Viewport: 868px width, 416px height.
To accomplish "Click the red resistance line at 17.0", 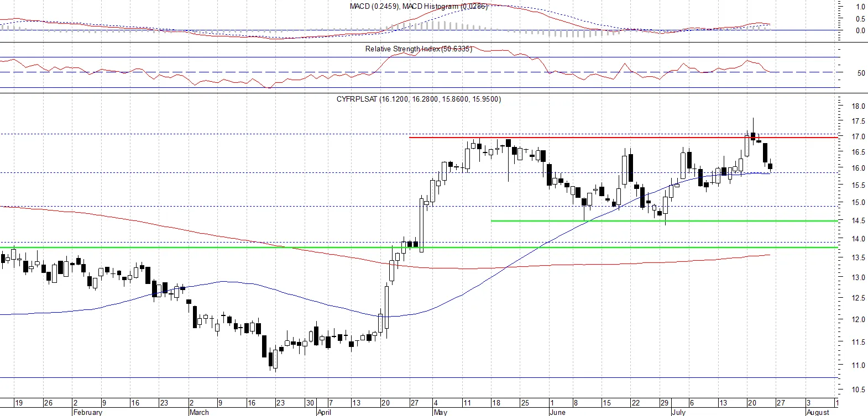I will (624, 137).
